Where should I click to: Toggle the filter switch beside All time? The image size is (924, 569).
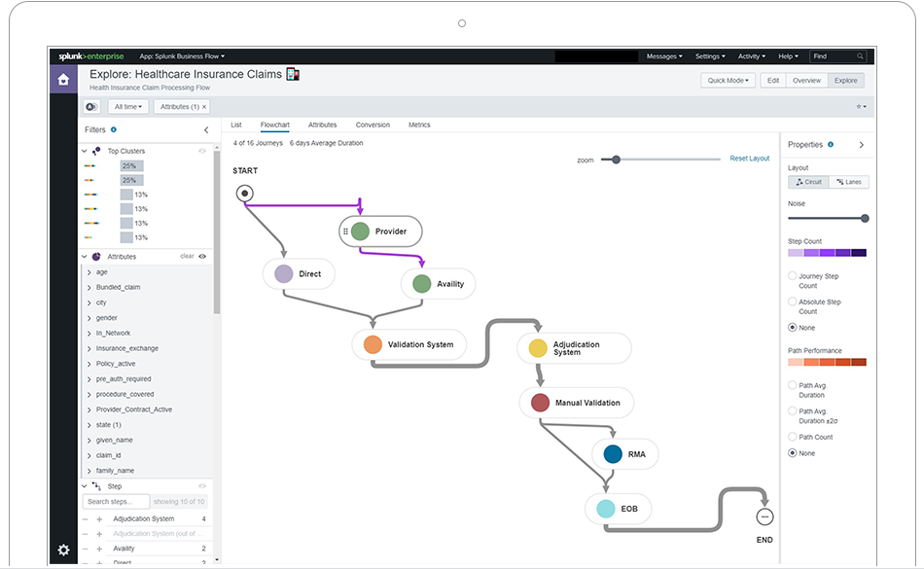coord(91,107)
